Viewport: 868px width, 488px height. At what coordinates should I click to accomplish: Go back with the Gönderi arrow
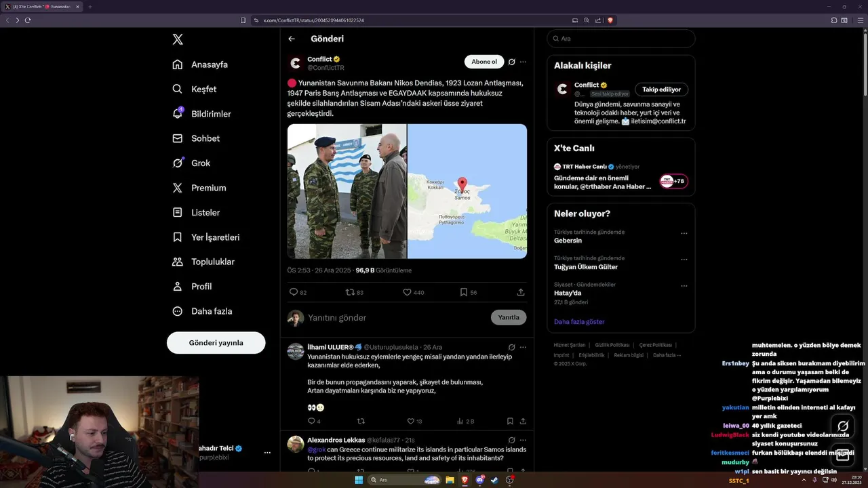(x=292, y=39)
